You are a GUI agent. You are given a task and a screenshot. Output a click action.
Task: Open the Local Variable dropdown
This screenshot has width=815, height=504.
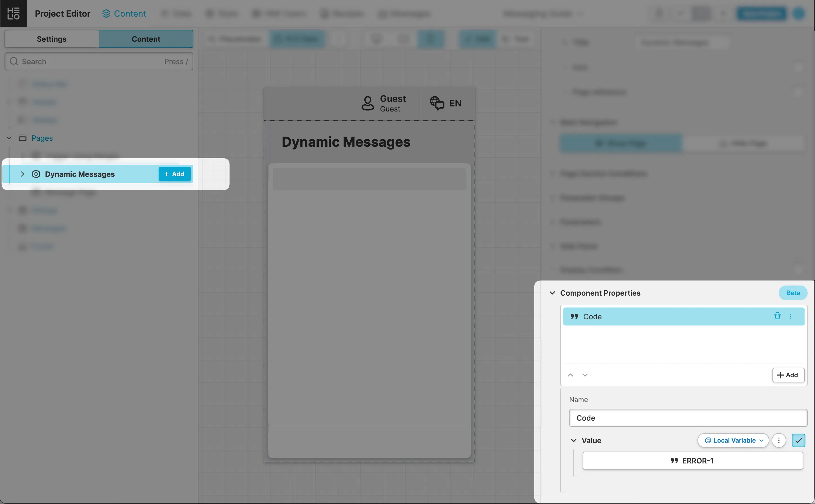tap(733, 440)
